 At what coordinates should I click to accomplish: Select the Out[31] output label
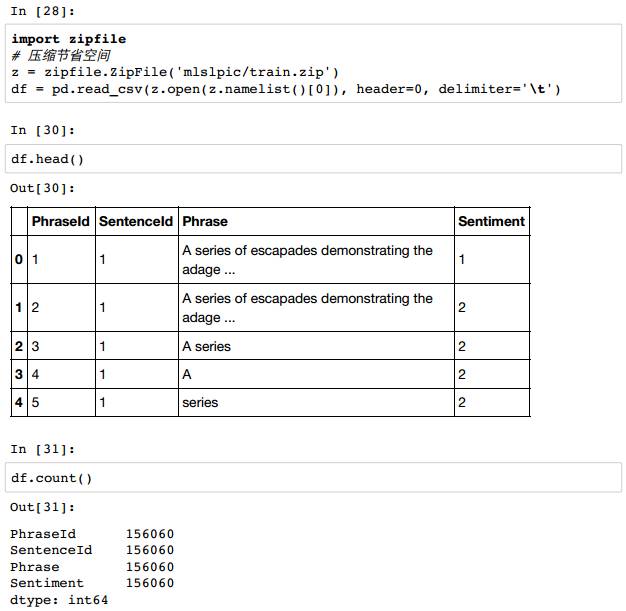click(x=43, y=508)
